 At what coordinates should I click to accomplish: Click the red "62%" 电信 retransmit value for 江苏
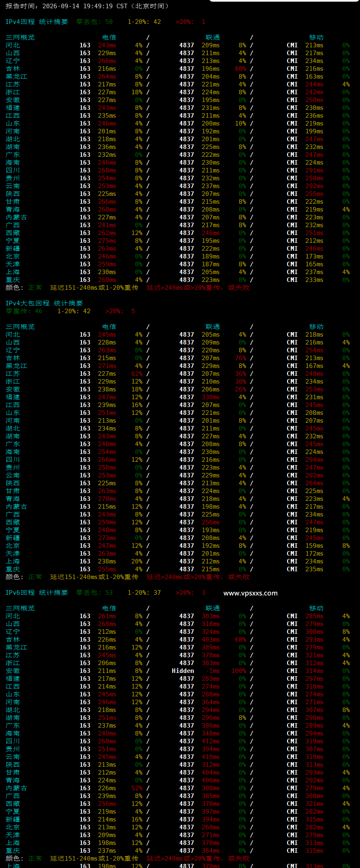pos(137,374)
